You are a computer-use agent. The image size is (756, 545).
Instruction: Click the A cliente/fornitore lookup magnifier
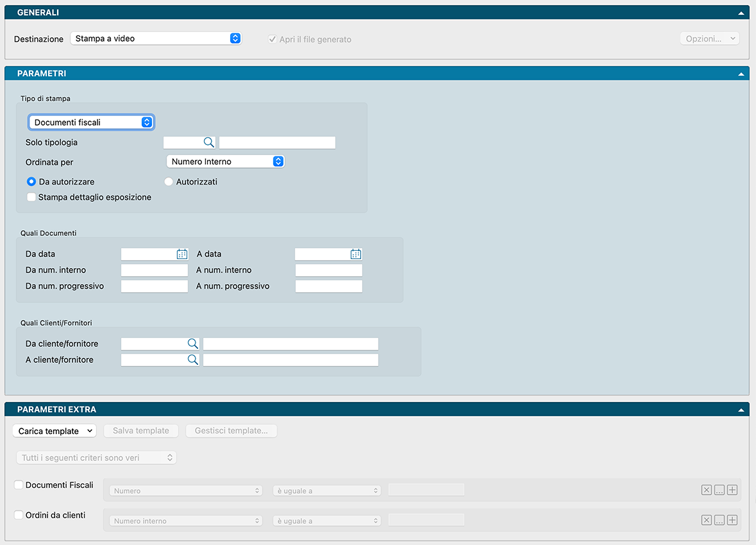192,360
